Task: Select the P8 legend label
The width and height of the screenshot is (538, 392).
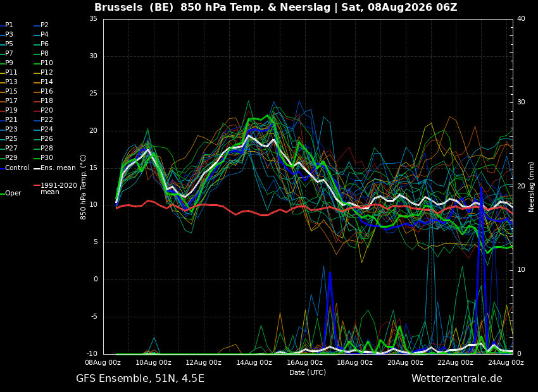Action: point(44,54)
